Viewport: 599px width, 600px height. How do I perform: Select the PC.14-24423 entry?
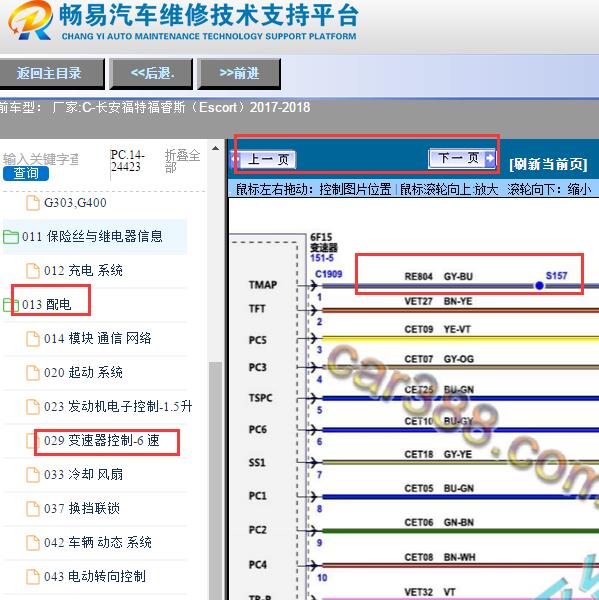pyautogui.click(x=128, y=161)
